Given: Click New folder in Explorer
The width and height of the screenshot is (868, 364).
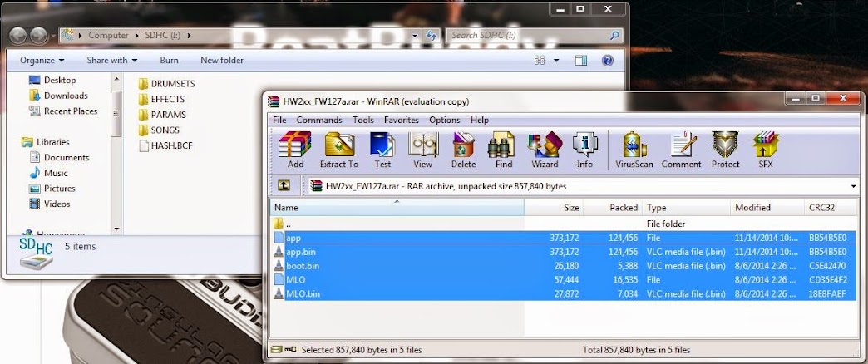Looking at the screenshot, I should tap(222, 61).
